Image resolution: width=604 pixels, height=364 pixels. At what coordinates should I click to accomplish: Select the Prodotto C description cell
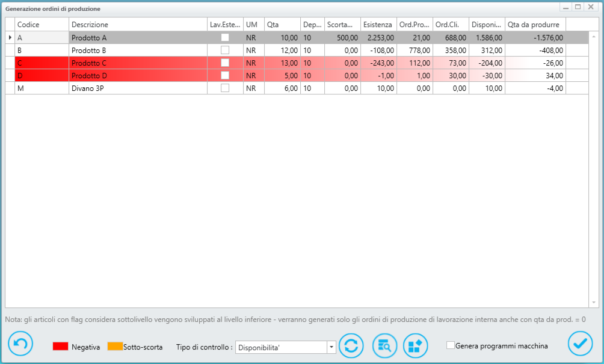coord(138,63)
